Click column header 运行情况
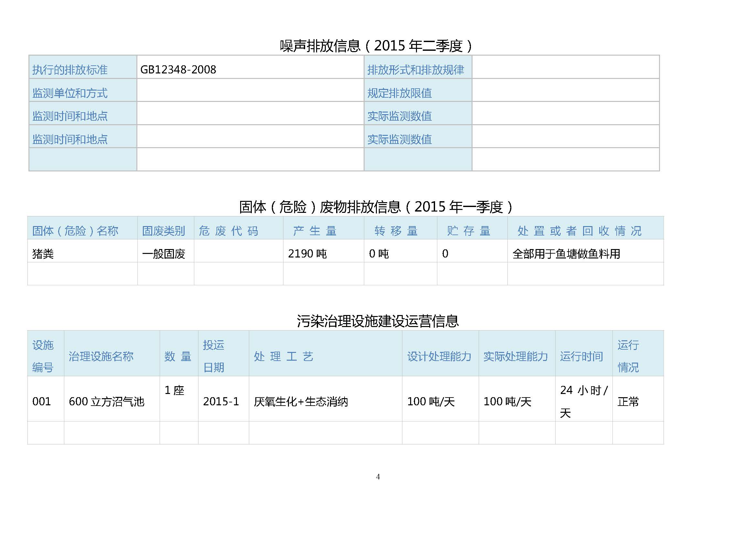This screenshot has width=756, height=535. point(628,356)
